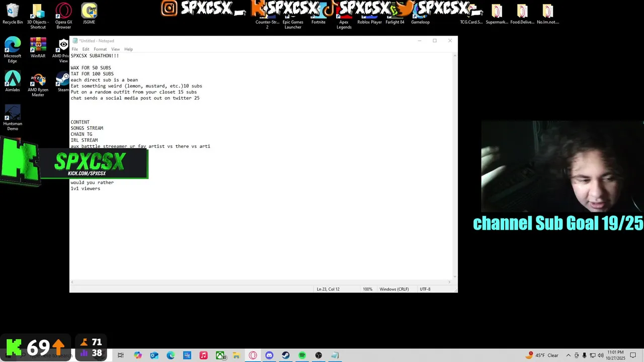The width and height of the screenshot is (644, 362).
Task: Click the 'WAX FOR 50 SUBS' line
Action: click(x=91, y=68)
